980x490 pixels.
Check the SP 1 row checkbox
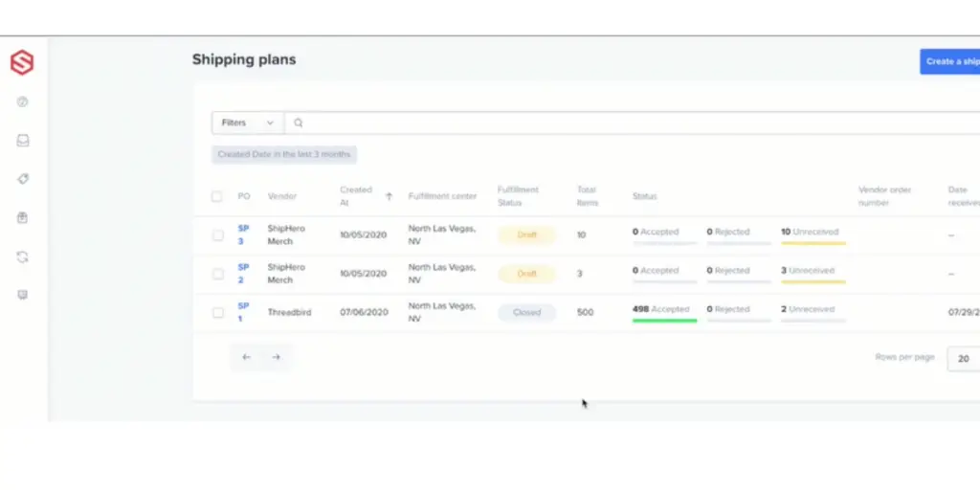[x=217, y=313]
